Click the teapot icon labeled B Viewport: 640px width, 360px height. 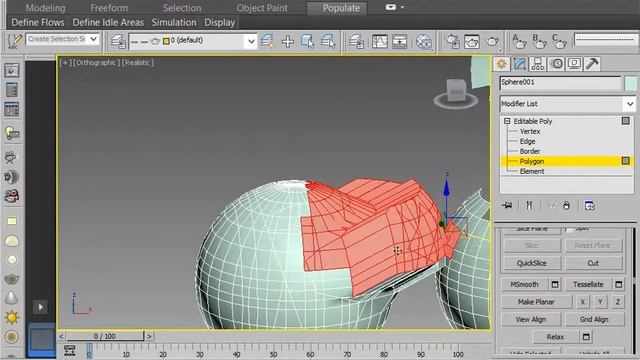[x=539, y=41]
